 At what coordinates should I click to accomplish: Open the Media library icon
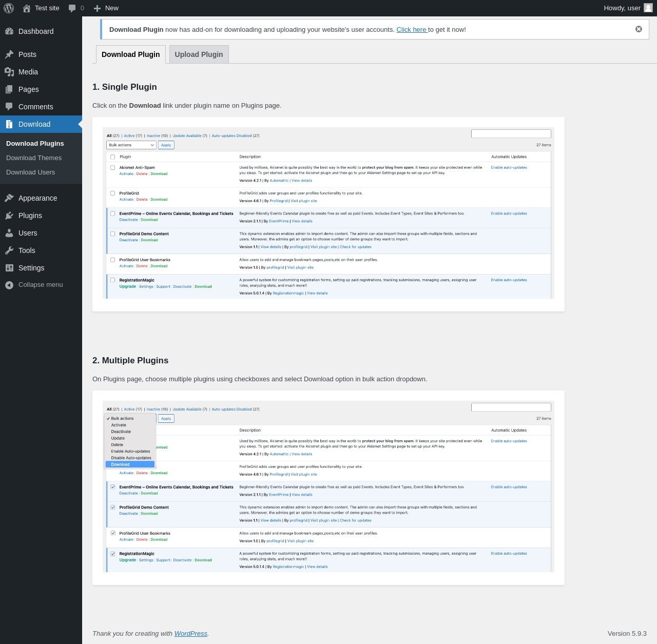click(9, 72)
